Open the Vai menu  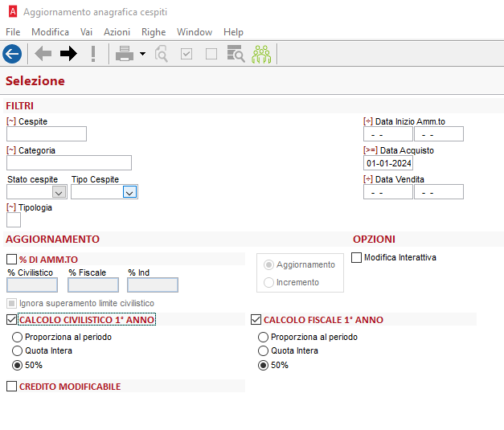pos(86,32)
